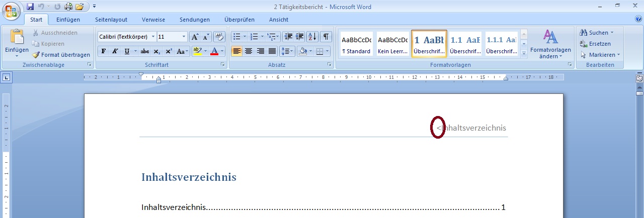This screenshot has width=644, height=218.
Task: Open the Sendungen tab
Action: [195, 20]
